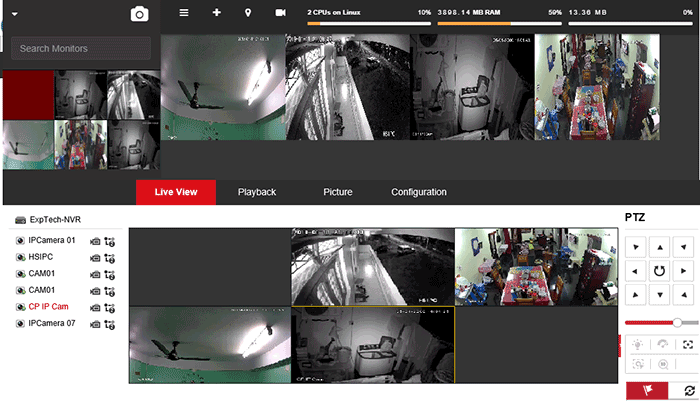Toggle the PTZ light bulb icon
This screenshot has width=700, height=401.
[638, 344]
